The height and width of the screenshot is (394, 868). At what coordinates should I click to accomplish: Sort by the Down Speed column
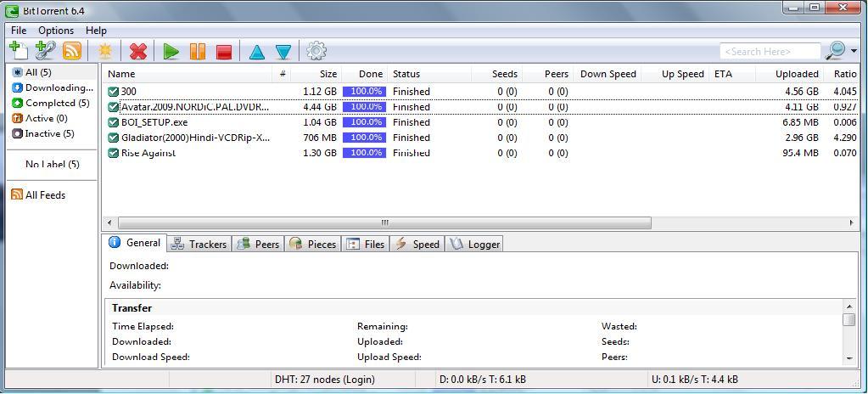coord(608,74)
